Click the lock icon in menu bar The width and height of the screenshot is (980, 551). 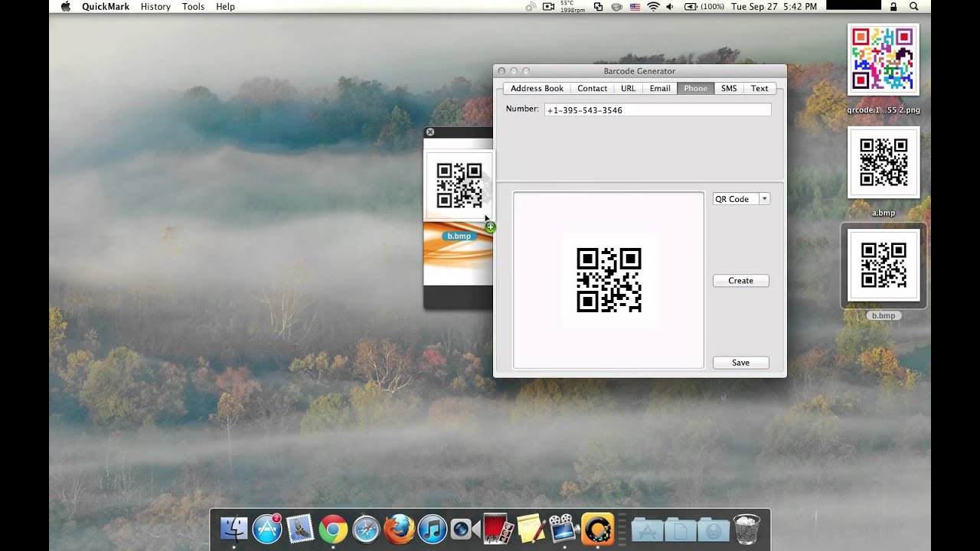tap(893, 6)
